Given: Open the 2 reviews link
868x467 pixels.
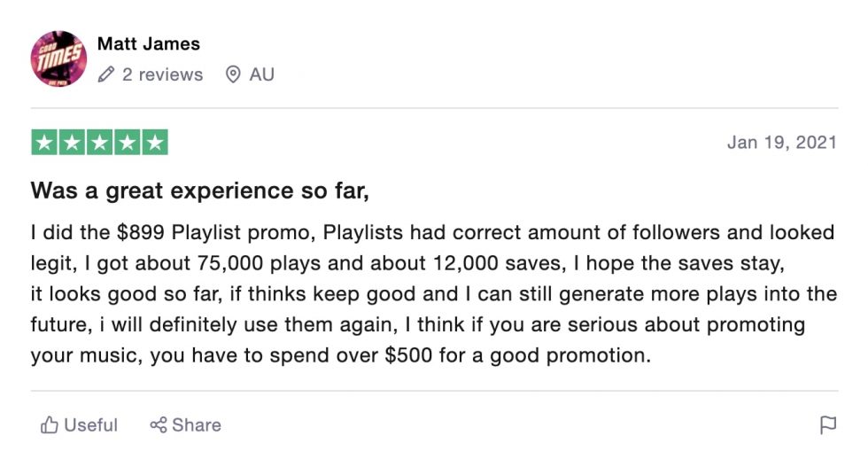Looking at the screenshot, I should coord(162,74).
